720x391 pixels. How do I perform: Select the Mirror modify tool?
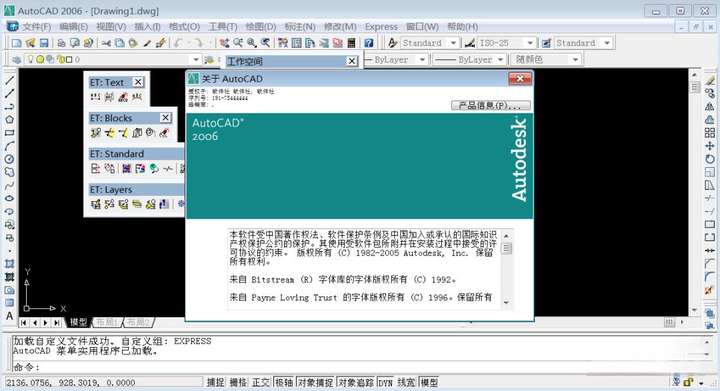point(710,106)
